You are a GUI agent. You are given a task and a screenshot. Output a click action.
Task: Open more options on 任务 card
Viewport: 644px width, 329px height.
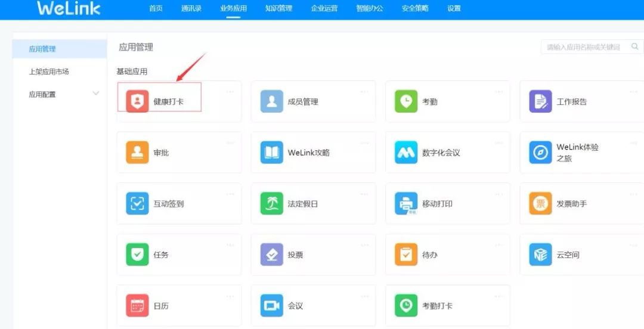pos(230,245)
